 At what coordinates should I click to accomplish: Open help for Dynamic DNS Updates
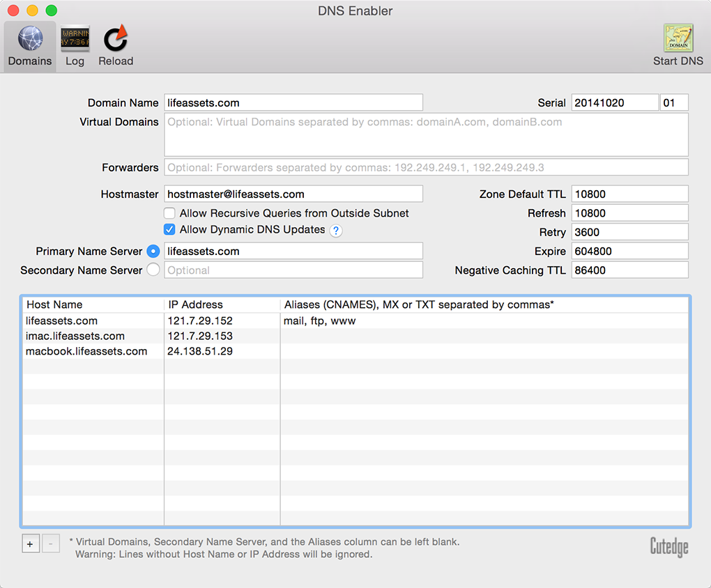(336, 231)
